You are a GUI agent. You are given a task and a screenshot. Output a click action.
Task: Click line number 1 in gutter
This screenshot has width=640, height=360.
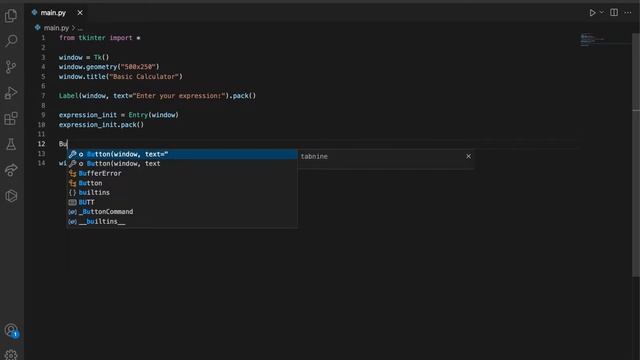click(43, 38)
